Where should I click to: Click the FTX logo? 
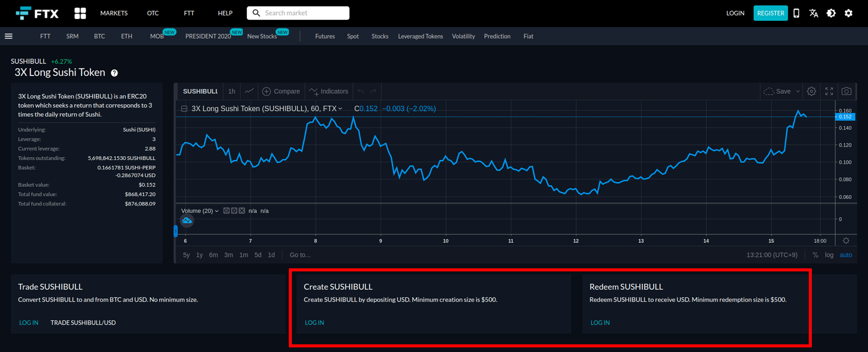click(x=37, y=13)
